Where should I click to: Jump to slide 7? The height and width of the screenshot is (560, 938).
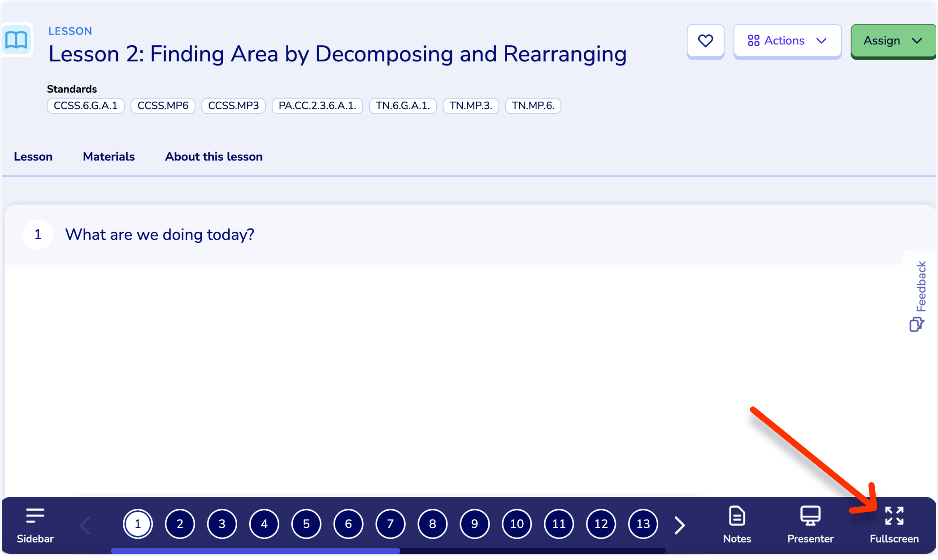click(390, 524)
